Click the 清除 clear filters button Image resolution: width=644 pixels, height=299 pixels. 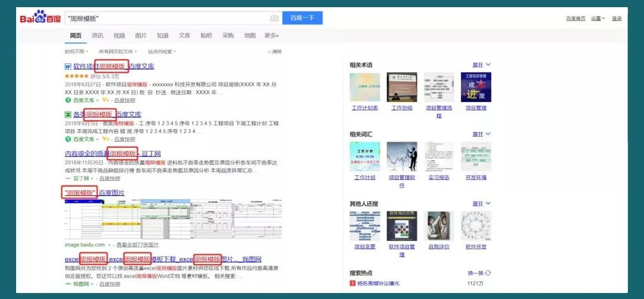tap(275, 52)
